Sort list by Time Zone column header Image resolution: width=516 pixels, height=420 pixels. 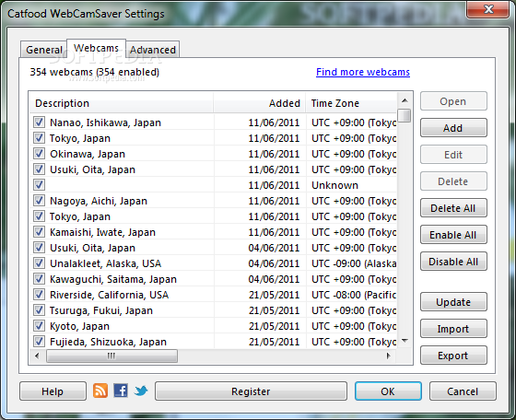pos(351,103)
